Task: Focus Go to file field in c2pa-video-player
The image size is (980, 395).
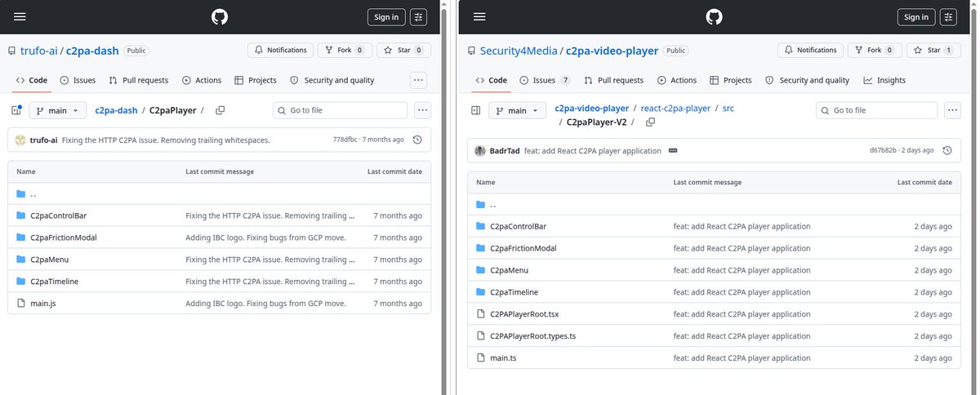Action: point(877,110)
